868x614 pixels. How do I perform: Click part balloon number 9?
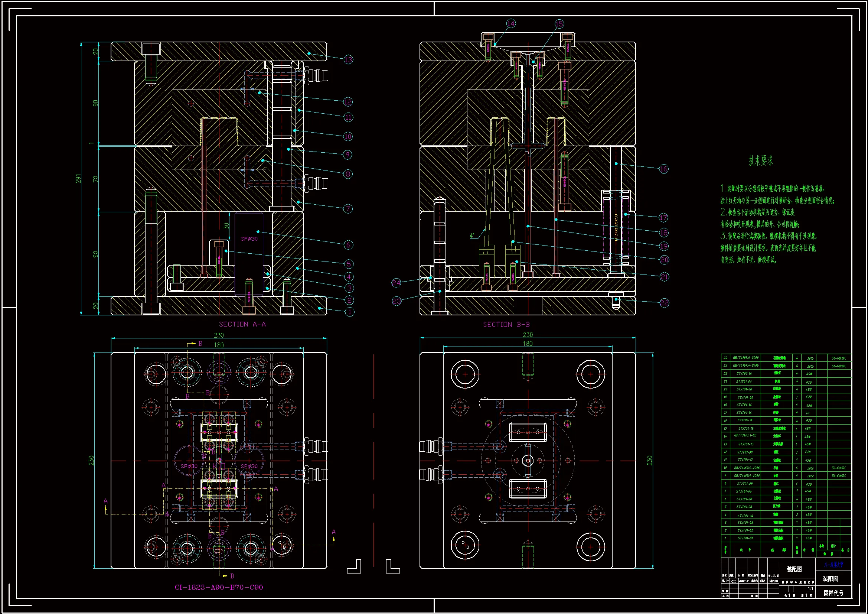click(348, 155)
